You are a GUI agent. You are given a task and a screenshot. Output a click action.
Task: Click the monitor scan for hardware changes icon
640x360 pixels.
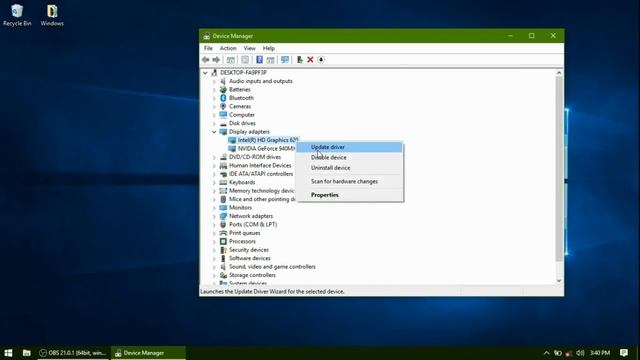pyautogui.click(x=285, y=60)
